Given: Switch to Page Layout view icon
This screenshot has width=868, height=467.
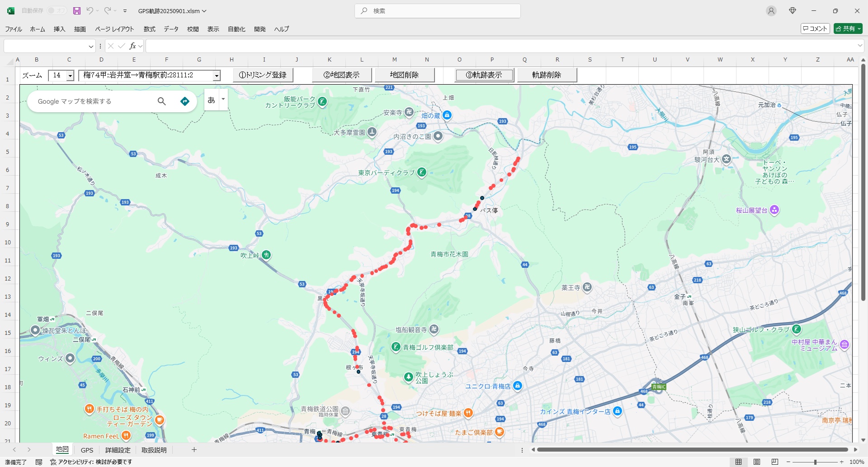Looking at the screenshot, I should coord(757,462).
